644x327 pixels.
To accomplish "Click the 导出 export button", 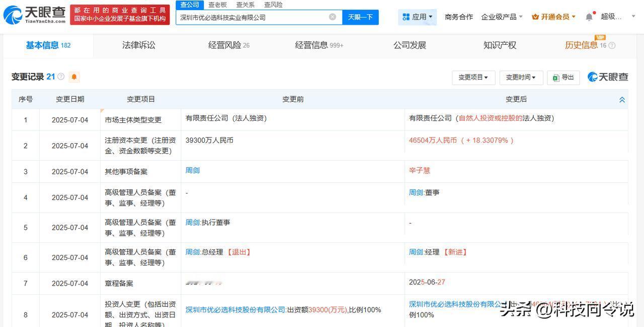I will coord(563,77).
